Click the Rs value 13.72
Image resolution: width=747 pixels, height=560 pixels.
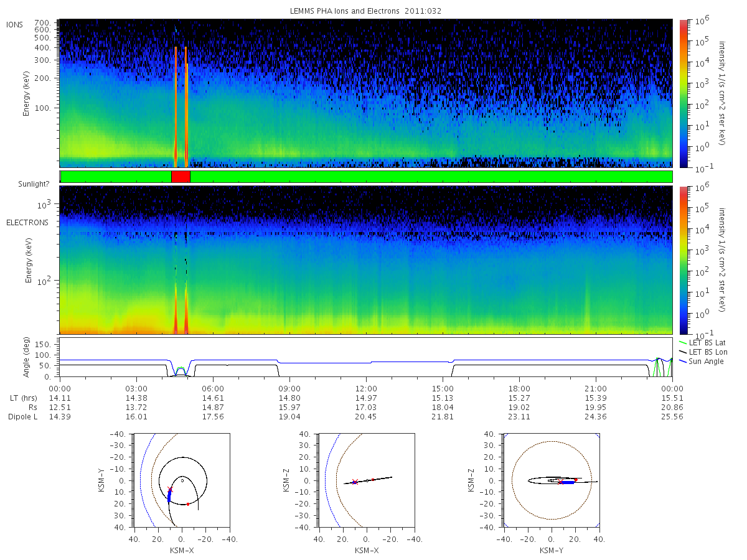136,407
